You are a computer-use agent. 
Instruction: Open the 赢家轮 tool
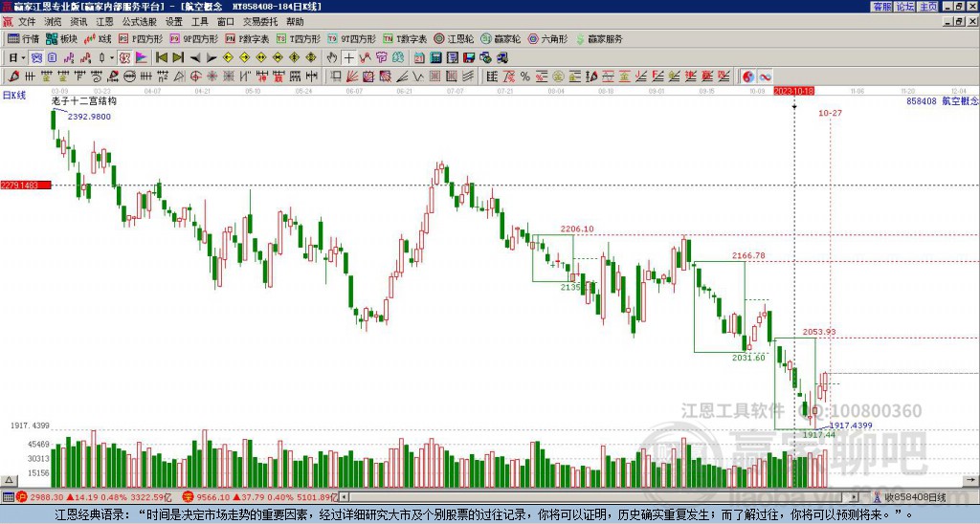[x=501, y=38]
